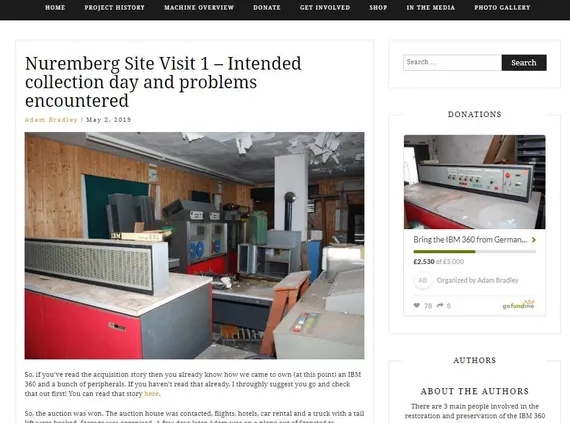Open the IBM 360 console thumbnail
This screenshot has height=423, width=570.
[x=474, y=182]
